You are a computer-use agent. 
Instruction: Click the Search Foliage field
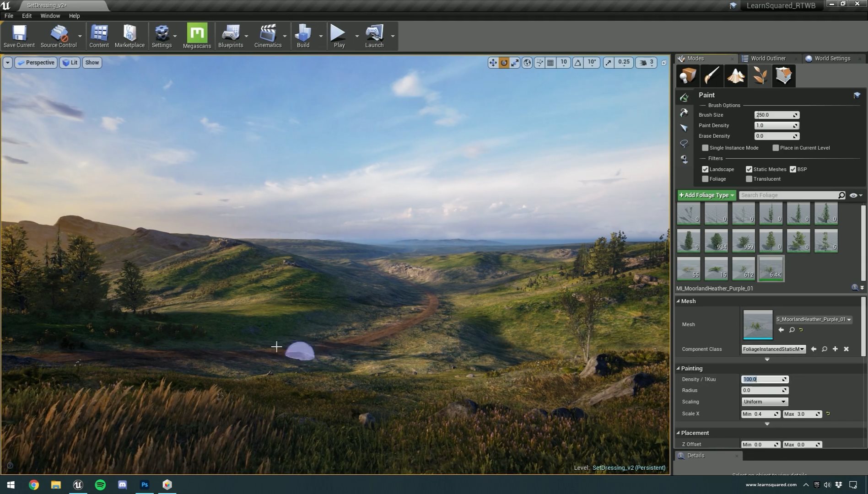coord(792,195)
